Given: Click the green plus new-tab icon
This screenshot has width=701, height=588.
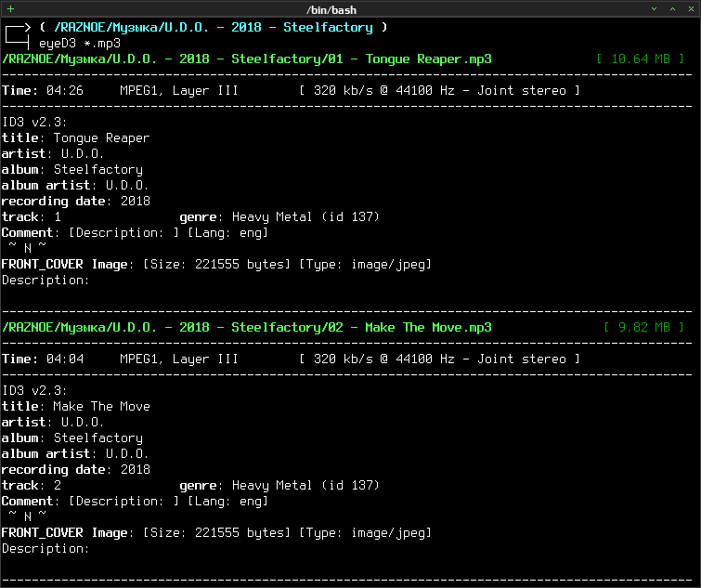Looking at the screenshot, I should 11,8.
